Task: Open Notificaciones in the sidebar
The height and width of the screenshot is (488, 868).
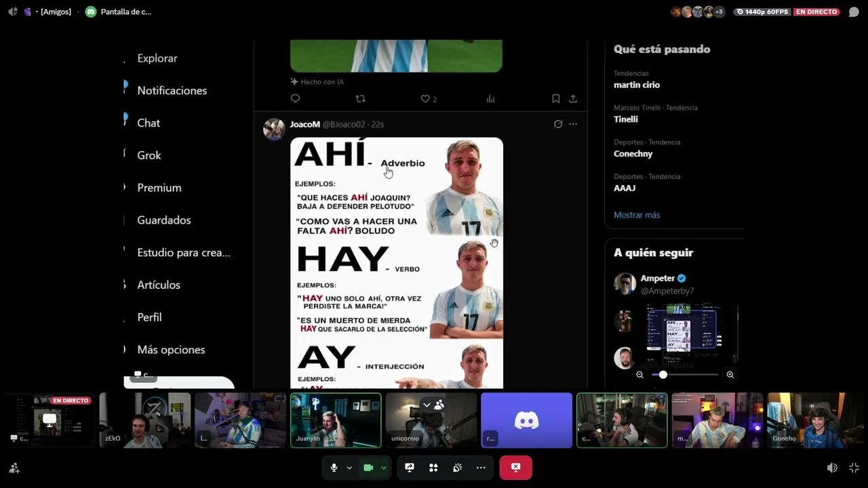Action: click(x=172, y=91)
